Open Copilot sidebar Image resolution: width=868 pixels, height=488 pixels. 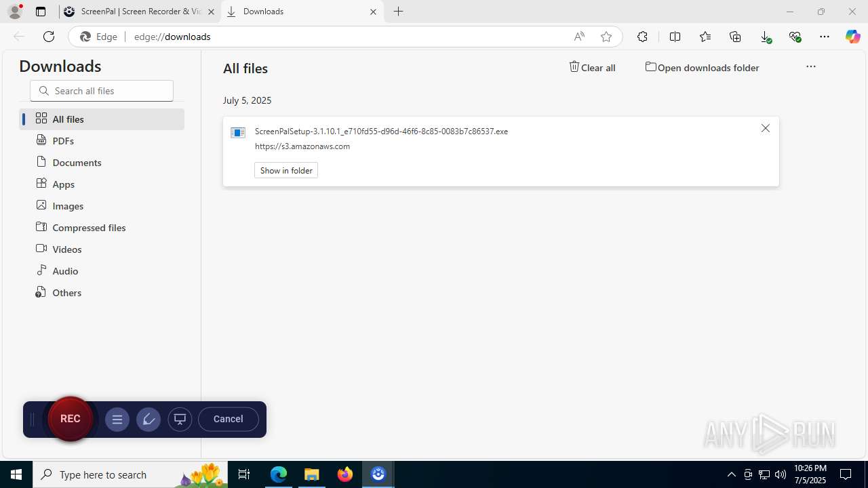point(853,37)
